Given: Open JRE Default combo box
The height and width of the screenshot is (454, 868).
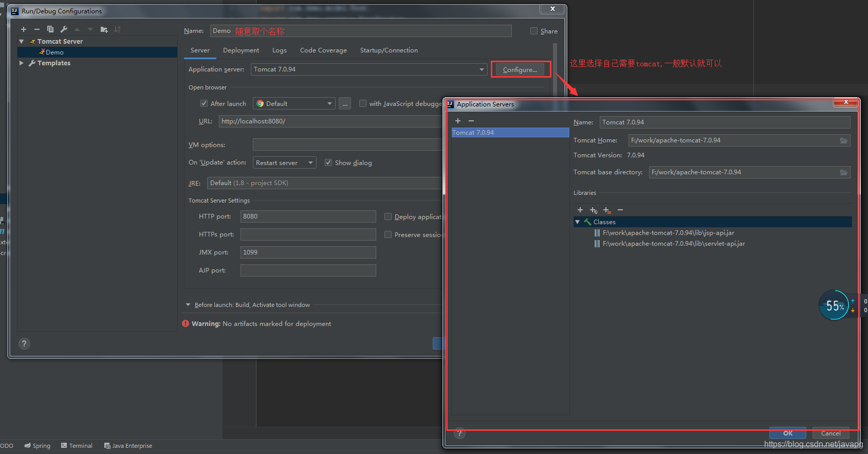Looking at the screenshot, I should coord(325,183).
